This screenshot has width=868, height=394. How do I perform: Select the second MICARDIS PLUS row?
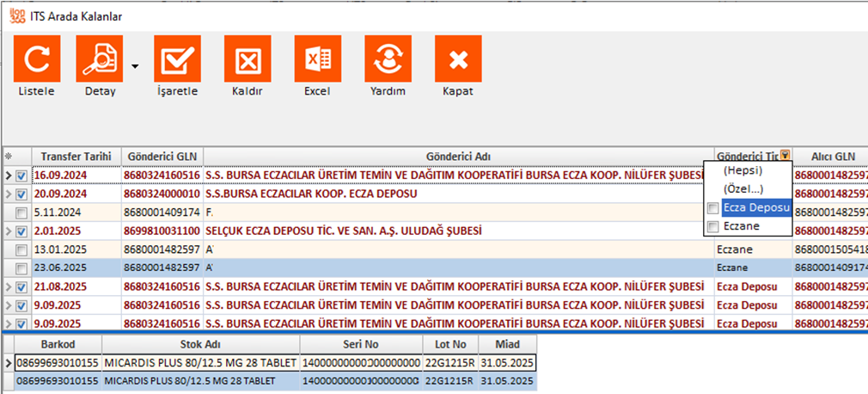pos(200,381)
